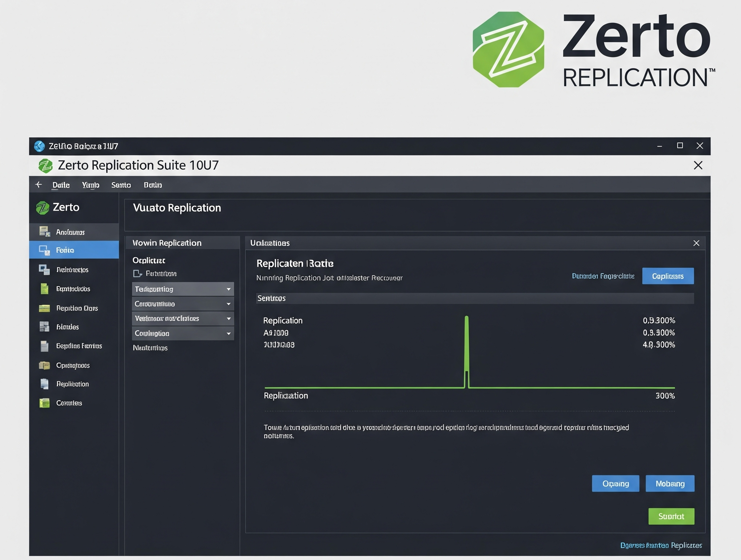Click the Pertmtfiora item icon
The image size is (741, 560).
pos(138,273)
